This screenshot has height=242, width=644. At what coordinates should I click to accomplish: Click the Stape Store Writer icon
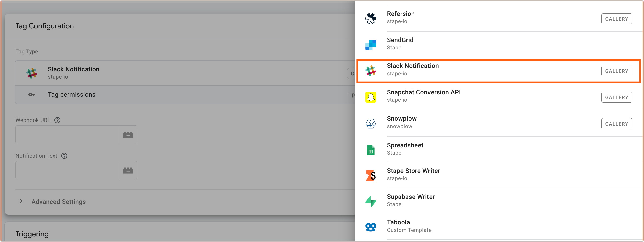(371, 176)
